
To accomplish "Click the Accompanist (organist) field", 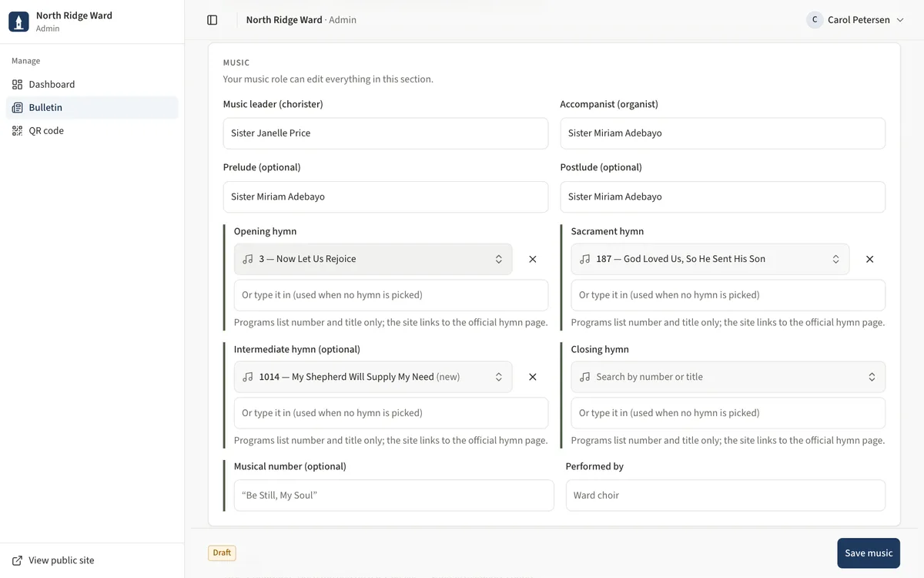I will point(723,133).
